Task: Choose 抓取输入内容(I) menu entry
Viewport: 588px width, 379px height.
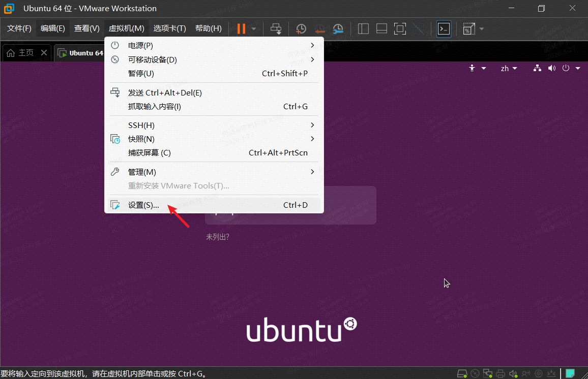Action: 214,106
